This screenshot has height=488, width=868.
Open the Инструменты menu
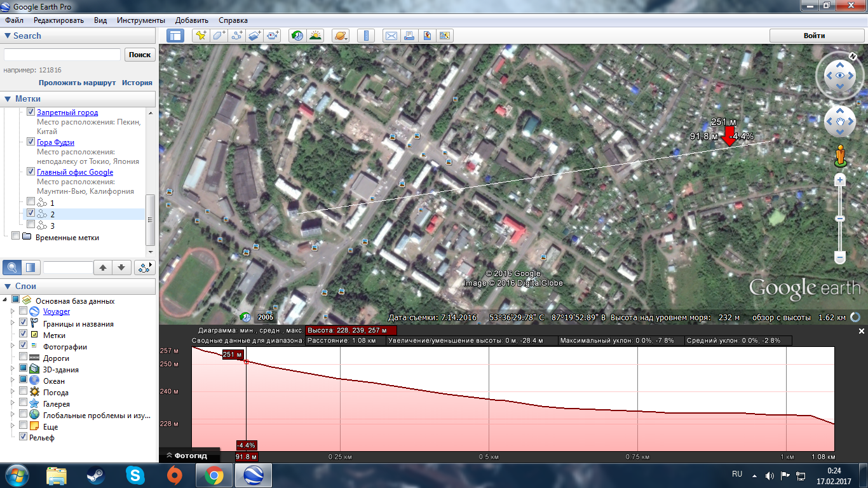point(140,20)
